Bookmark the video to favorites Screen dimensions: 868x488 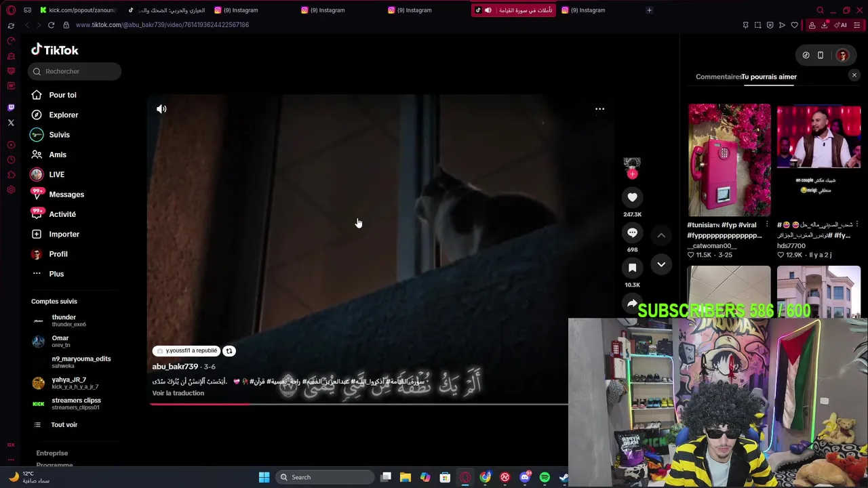coord(632,268)
